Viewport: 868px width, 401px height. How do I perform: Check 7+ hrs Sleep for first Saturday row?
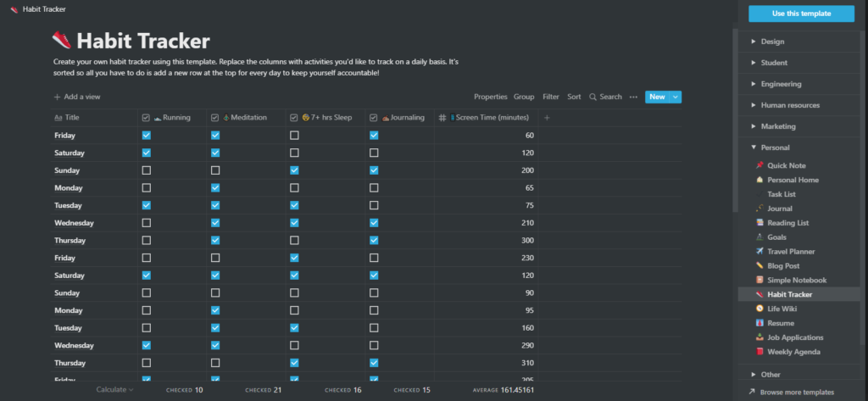(x=294, y=153)
